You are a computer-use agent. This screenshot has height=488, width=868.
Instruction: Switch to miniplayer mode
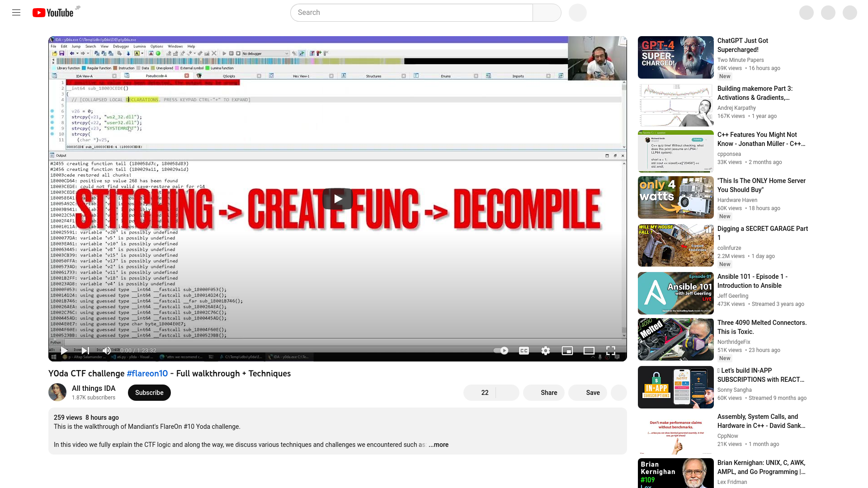tap(567, 351)
